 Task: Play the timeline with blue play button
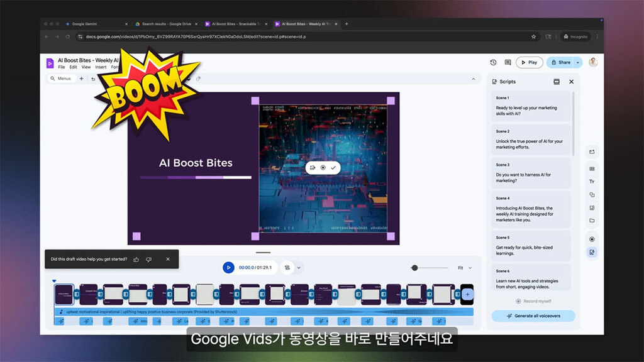tap(228, 268)
